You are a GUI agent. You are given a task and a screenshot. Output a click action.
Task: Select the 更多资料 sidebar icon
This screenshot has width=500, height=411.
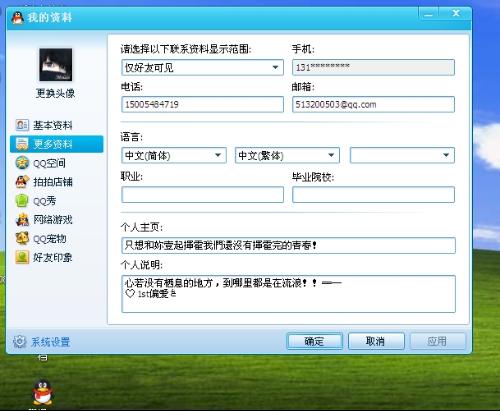pos(22,144)
